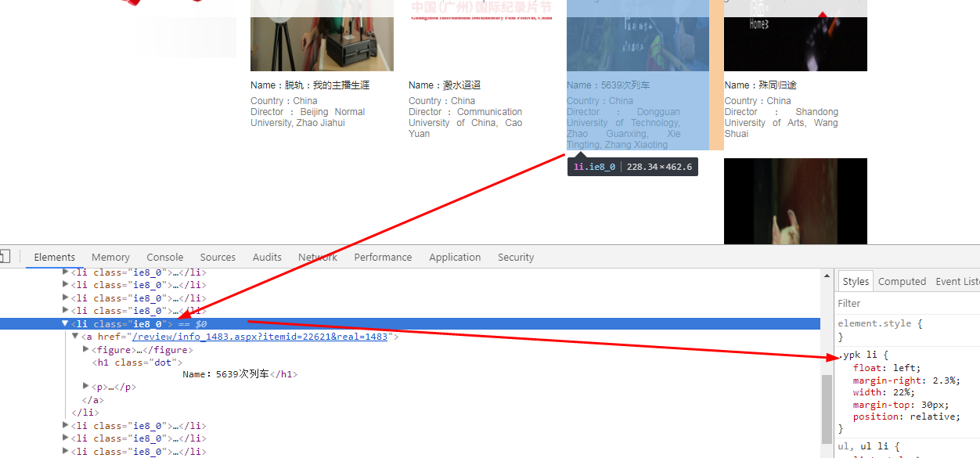Viewport: 980px width, 458px height.
Task: Open the Sources tab
Action: (x=218, y=257)
